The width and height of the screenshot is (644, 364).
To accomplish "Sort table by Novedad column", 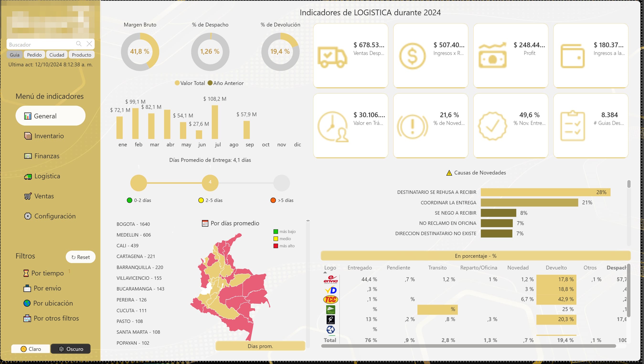I will pyautogui.click(x=518, y=268).
